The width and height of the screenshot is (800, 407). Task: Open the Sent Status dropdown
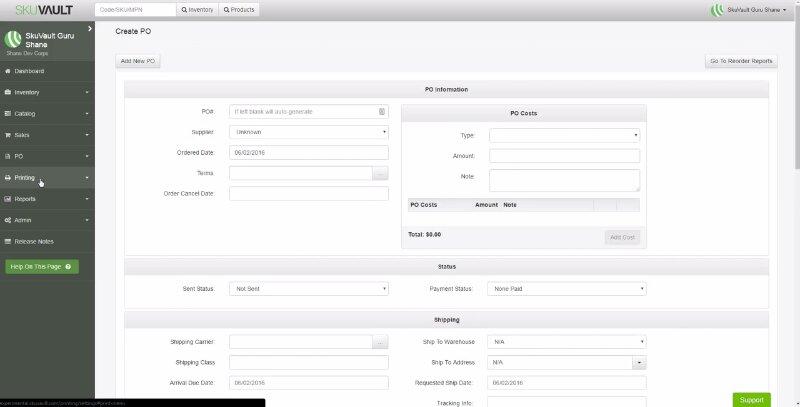point(308,289)
